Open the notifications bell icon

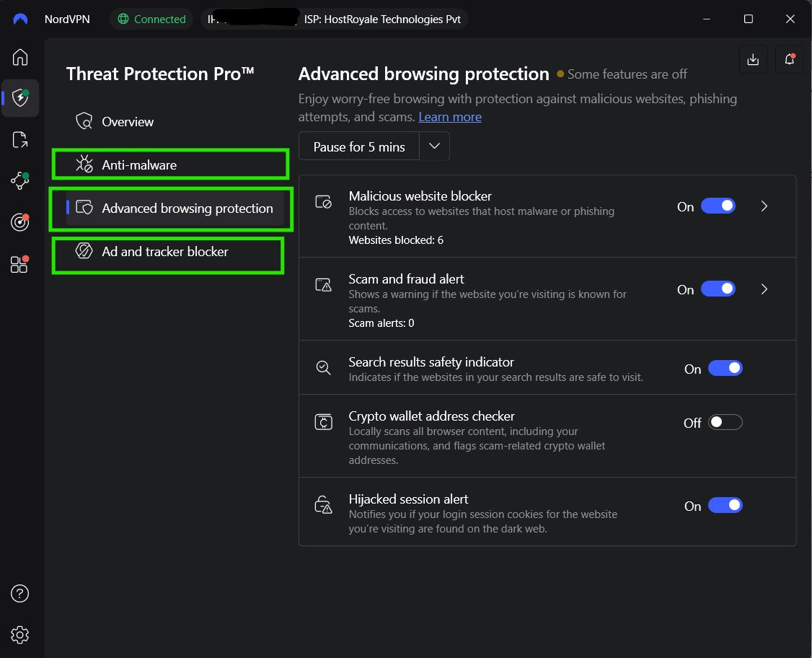coord(789,59)
